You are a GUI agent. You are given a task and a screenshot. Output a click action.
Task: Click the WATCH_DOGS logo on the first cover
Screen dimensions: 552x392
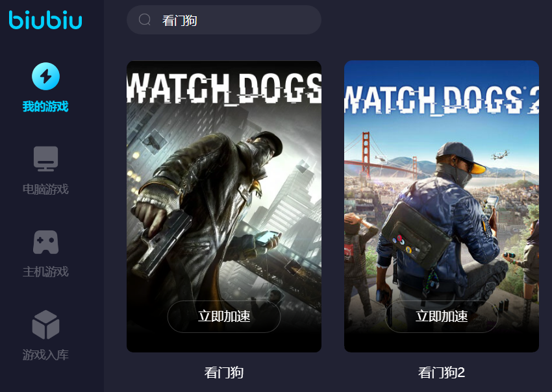click(224, 88)
